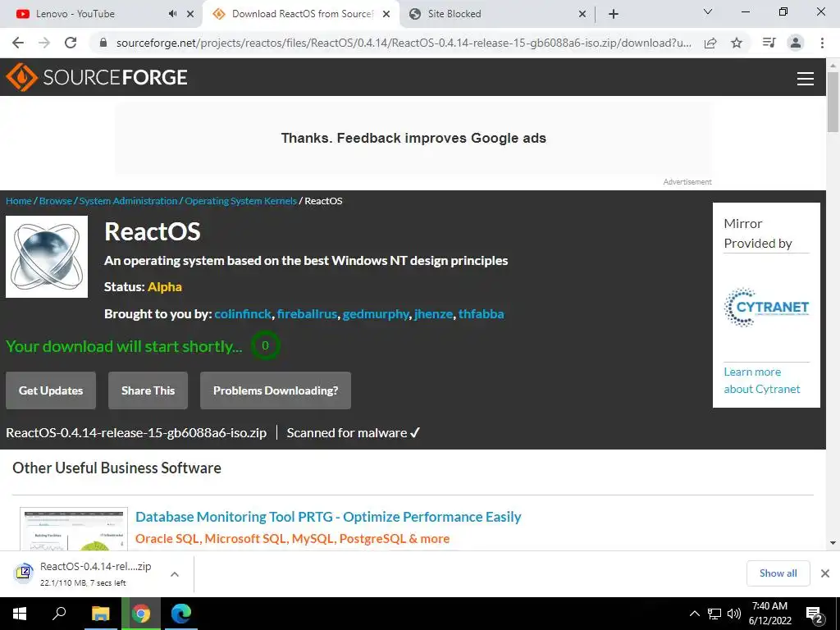
Task: Click the Alpha status text
Action: (164, 286)
